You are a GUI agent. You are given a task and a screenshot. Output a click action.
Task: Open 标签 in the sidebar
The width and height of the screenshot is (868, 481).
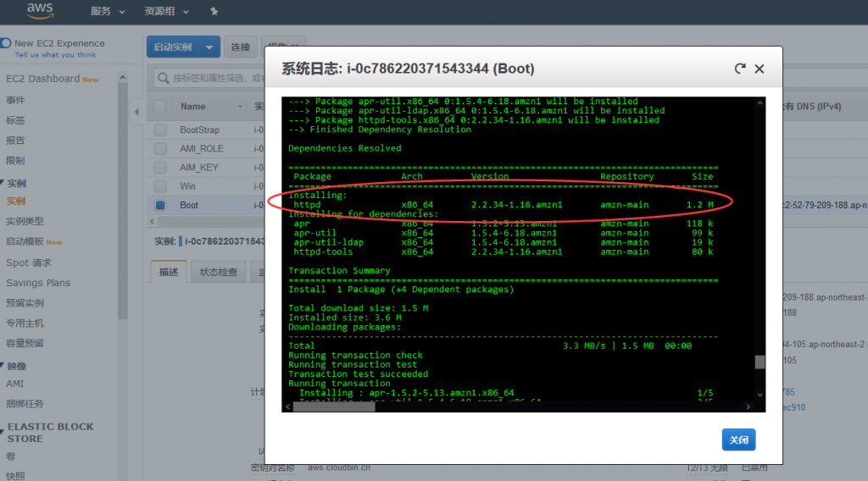click(15, 120)
